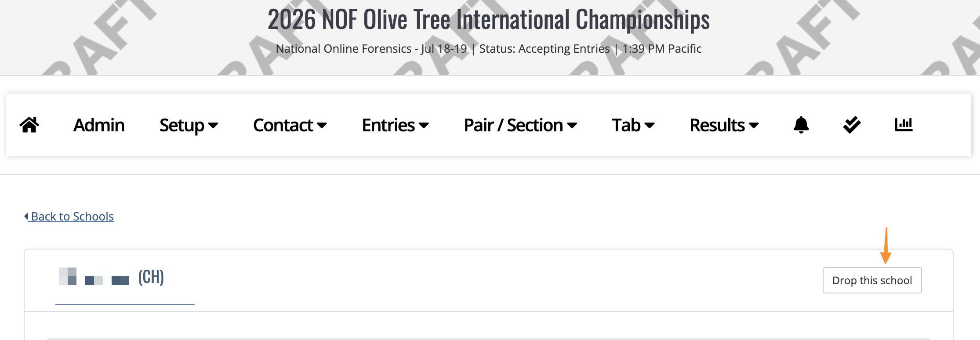Image resolution: width=980 pixels, height=340 pixels.
Task: Open the Pair / Section menu
Action: point(520,125)
